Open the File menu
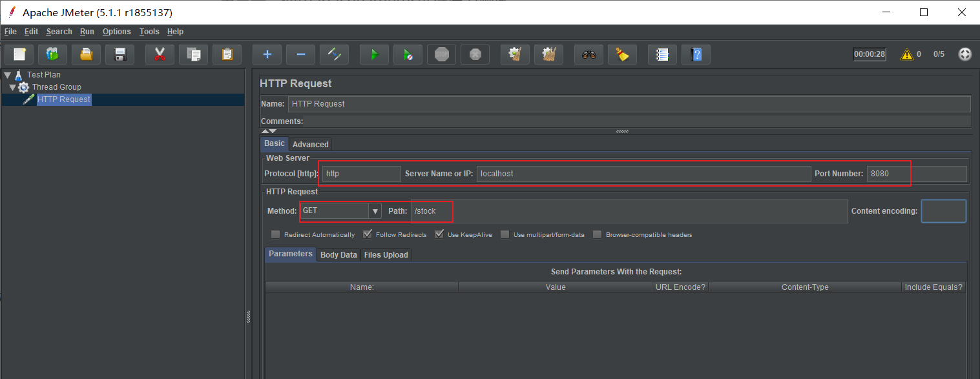This screenshot has width=980, height=379. click(x=10, y=32)
